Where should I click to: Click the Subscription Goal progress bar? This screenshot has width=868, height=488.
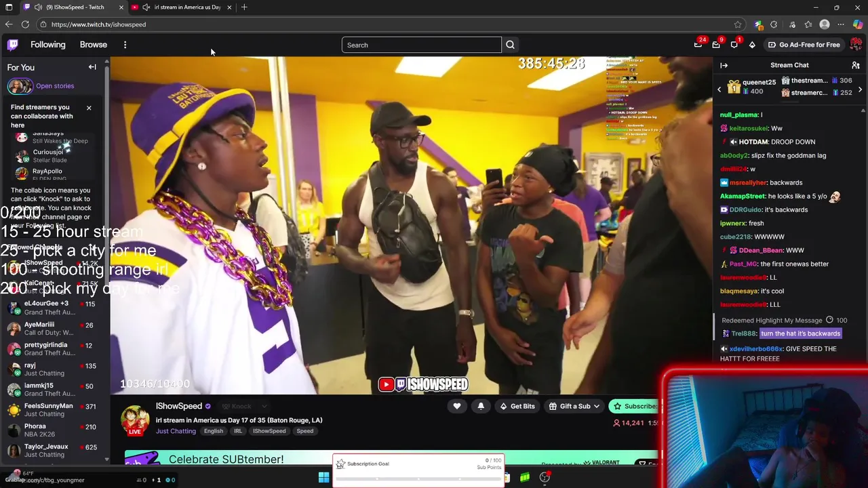[418, 479]
